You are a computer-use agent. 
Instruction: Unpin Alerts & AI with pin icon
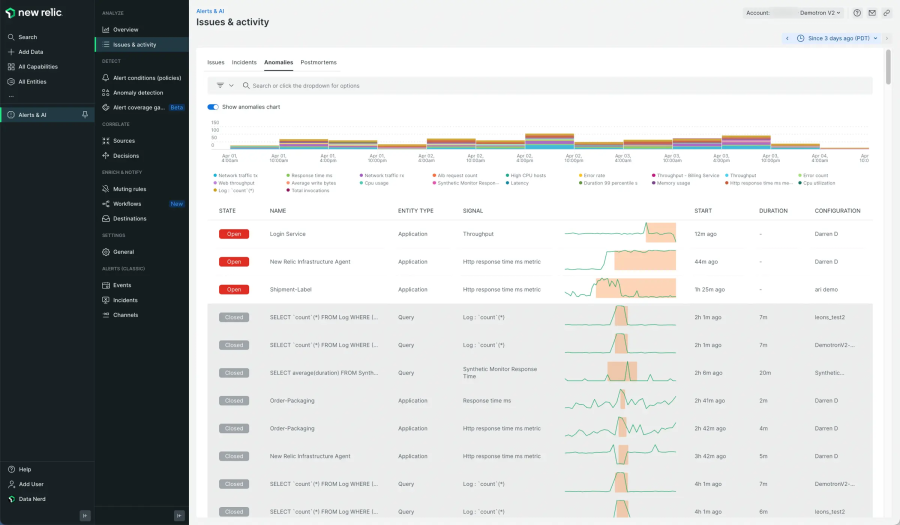coord(85,115)
